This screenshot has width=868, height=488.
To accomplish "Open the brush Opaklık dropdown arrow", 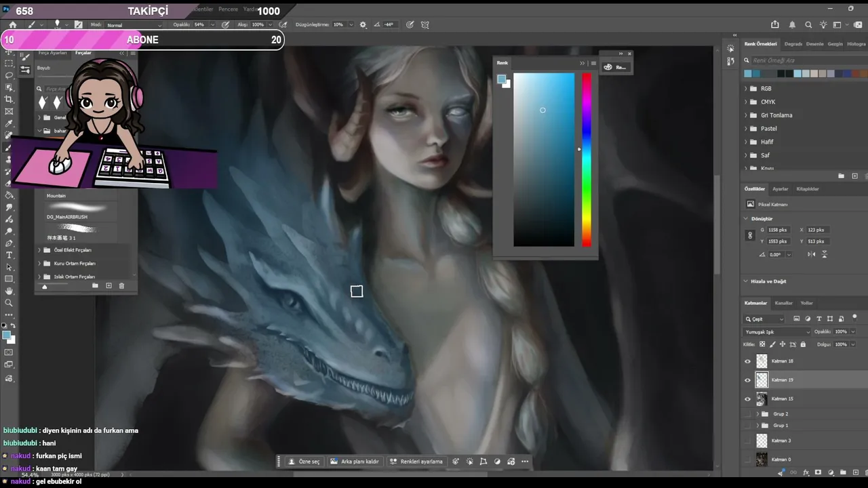I will 213,24.
